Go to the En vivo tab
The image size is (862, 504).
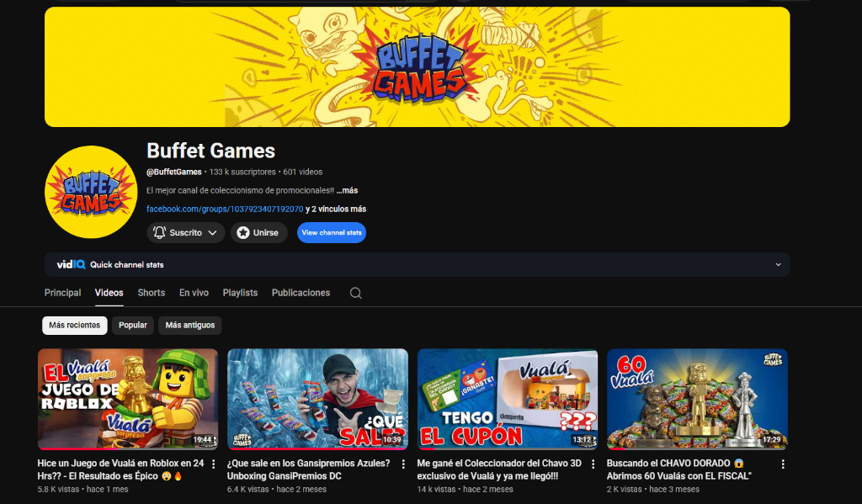tap(194, 293)
